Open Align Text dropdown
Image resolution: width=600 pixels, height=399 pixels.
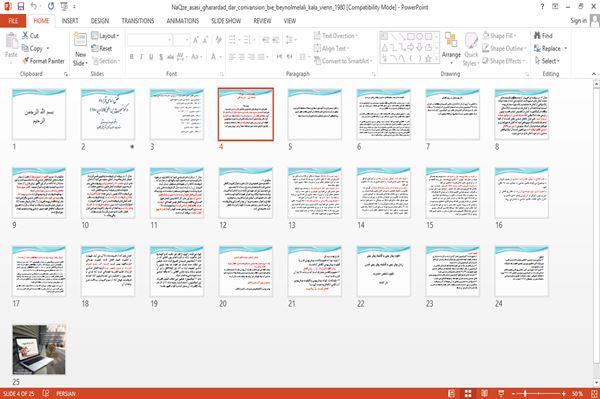331,48
